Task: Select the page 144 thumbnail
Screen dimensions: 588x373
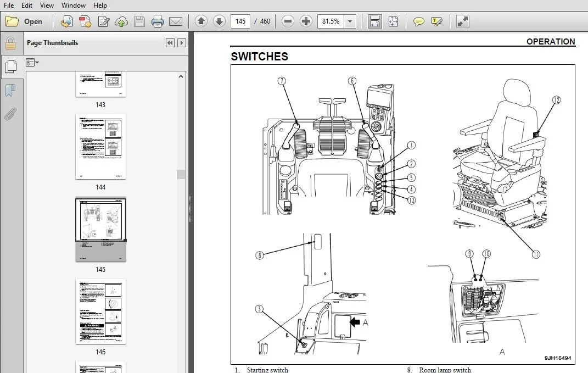Action: (x=100, y=147)
